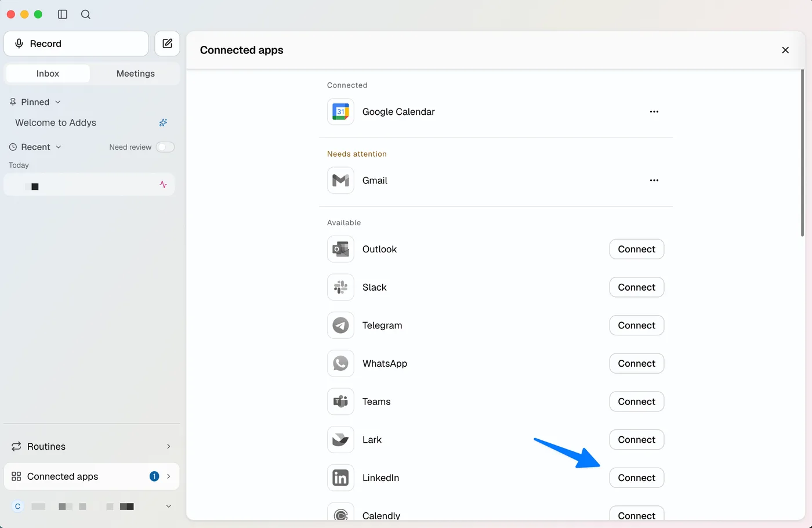Open Google Calendar more options menu

[x=654, y=111]
